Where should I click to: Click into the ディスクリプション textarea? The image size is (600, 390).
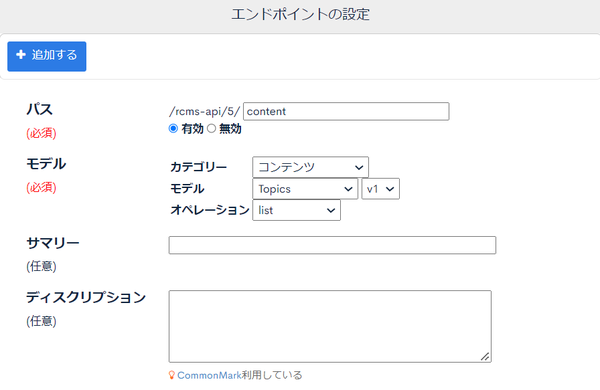click(330, 326)
